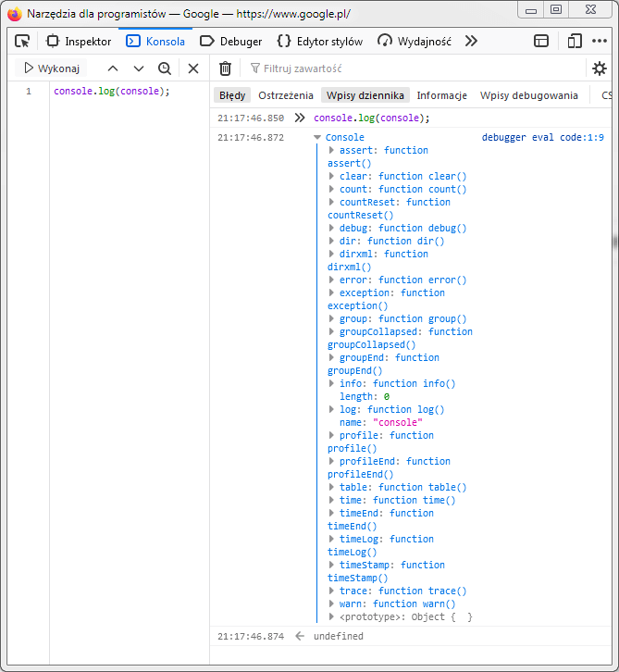The image size is (619, 672).
Task: Go to previous expression up arrow
Action: 113,68
